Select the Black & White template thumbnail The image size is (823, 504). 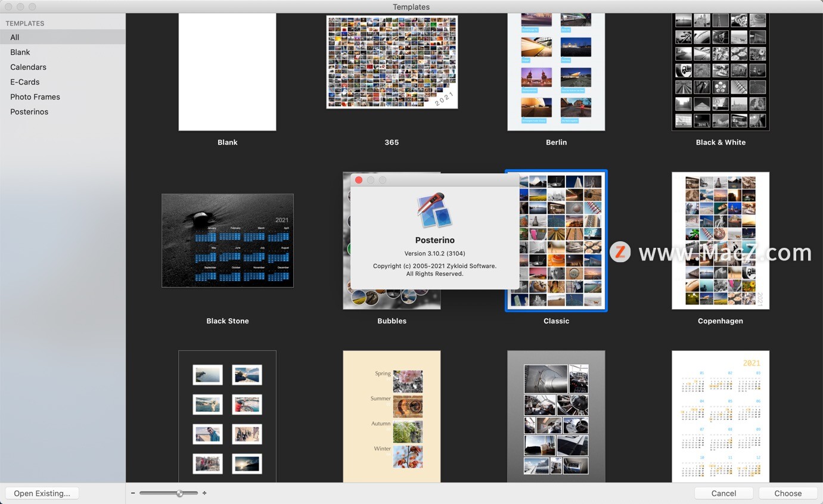click(720, 71)
